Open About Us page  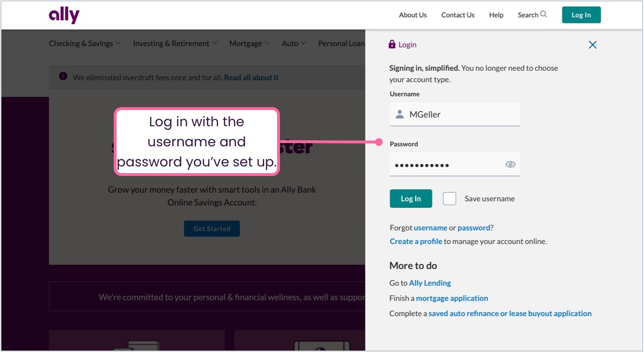413,15
